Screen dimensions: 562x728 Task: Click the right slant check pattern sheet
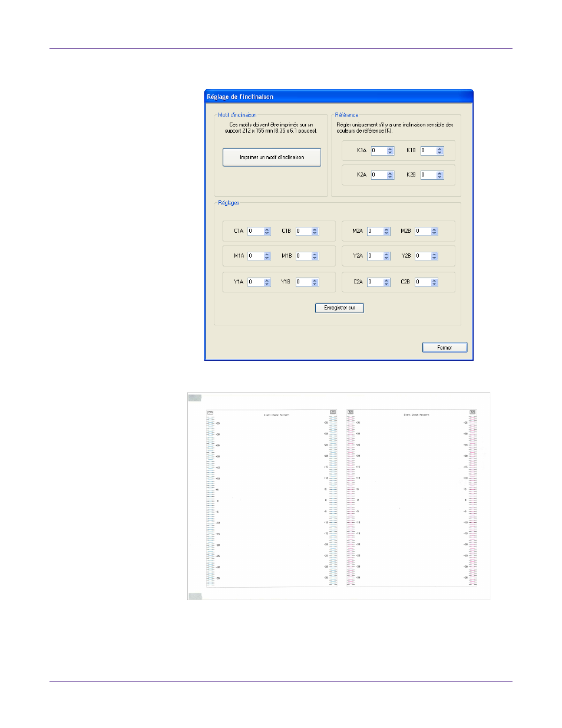(412, 498)
